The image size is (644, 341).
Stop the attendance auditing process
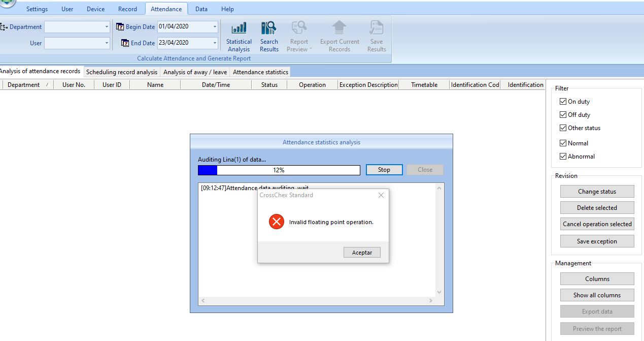[x=384, y=170]
